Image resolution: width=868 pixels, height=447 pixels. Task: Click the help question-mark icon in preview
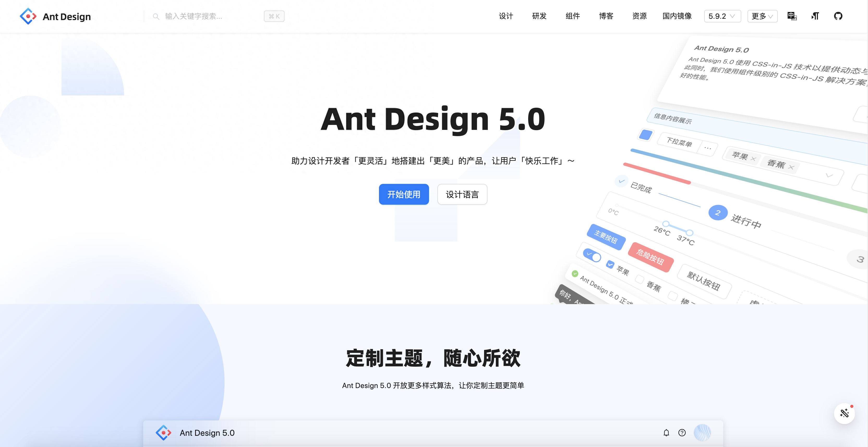coord(682,433)
